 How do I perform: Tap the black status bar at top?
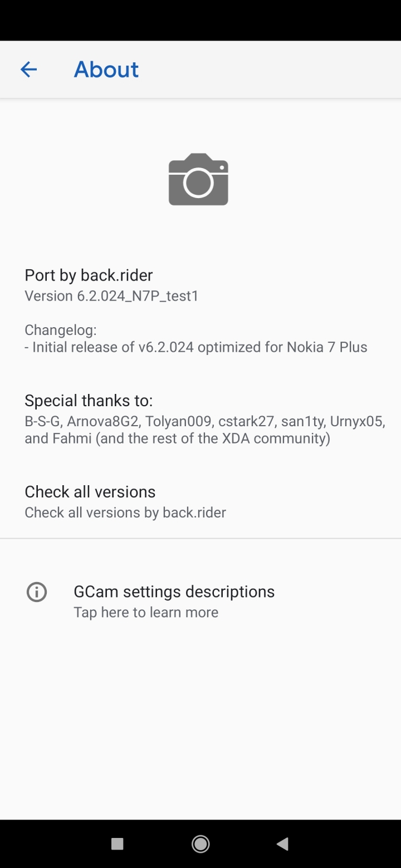[200, 20]
